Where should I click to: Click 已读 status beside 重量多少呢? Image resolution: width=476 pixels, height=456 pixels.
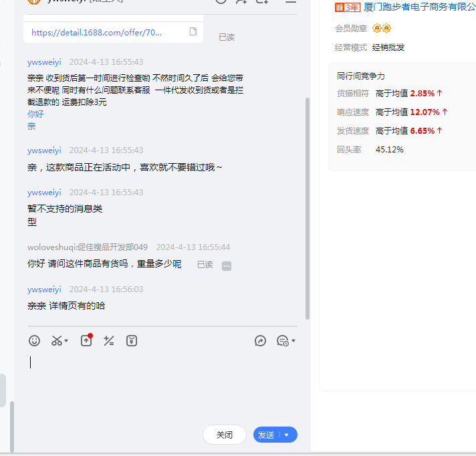tap(205, 265)
